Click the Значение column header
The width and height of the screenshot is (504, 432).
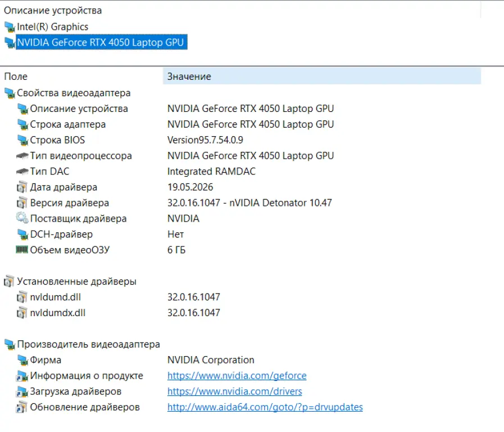coord(322,76)
